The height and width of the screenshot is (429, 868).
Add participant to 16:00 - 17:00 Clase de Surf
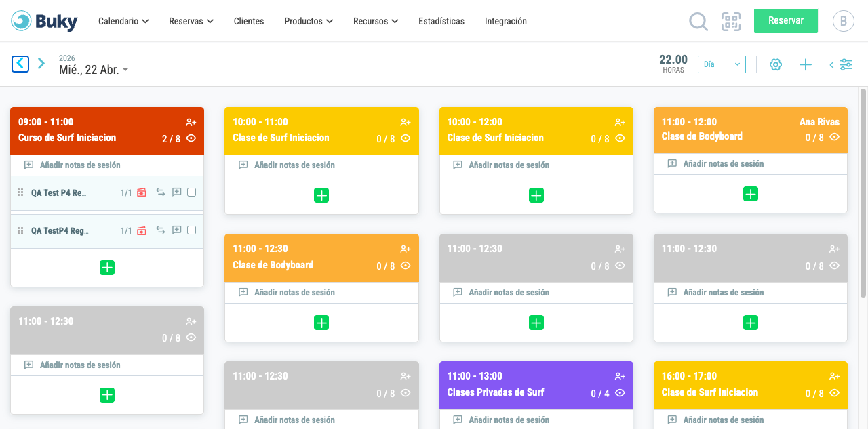[x=834, y=376]
